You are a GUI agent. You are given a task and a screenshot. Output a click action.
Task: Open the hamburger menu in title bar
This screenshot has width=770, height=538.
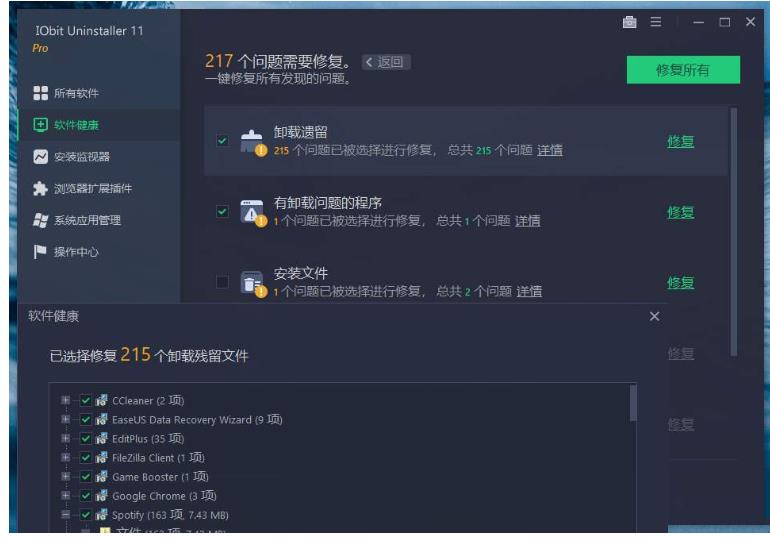click(x=656, y=22)
